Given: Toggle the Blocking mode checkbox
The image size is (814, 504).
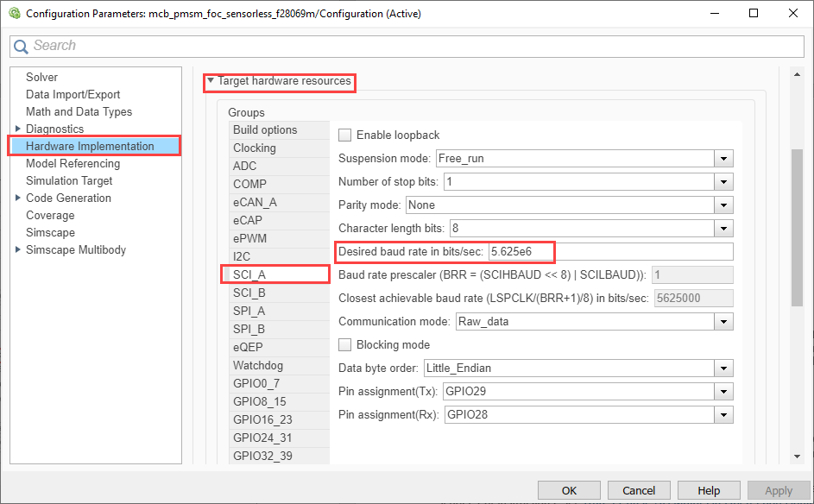Looking at the screenshot, I should click(345, 345).
